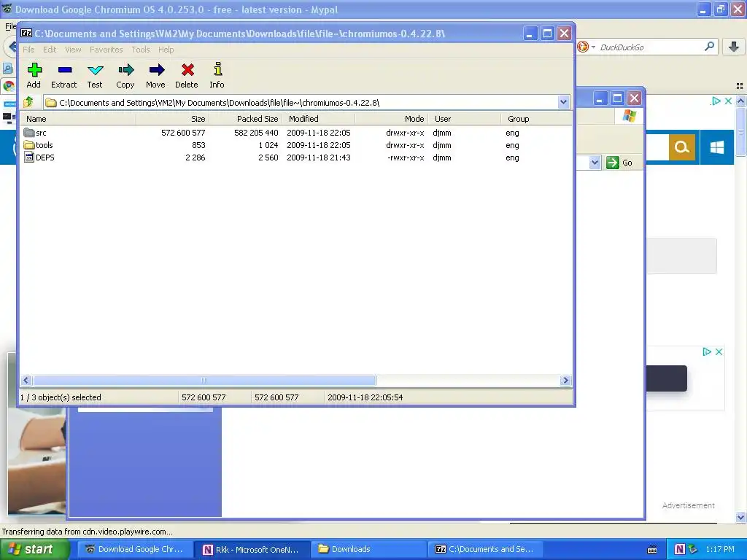This screenshot has height=560, width=747.
Task: Go up one folder level icon
Action: point(28,102)
